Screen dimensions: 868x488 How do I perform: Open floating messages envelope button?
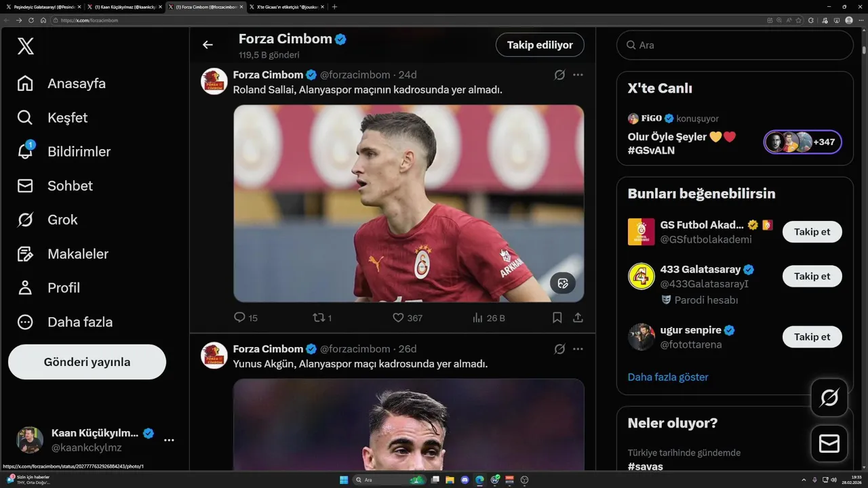pos(829,443)
